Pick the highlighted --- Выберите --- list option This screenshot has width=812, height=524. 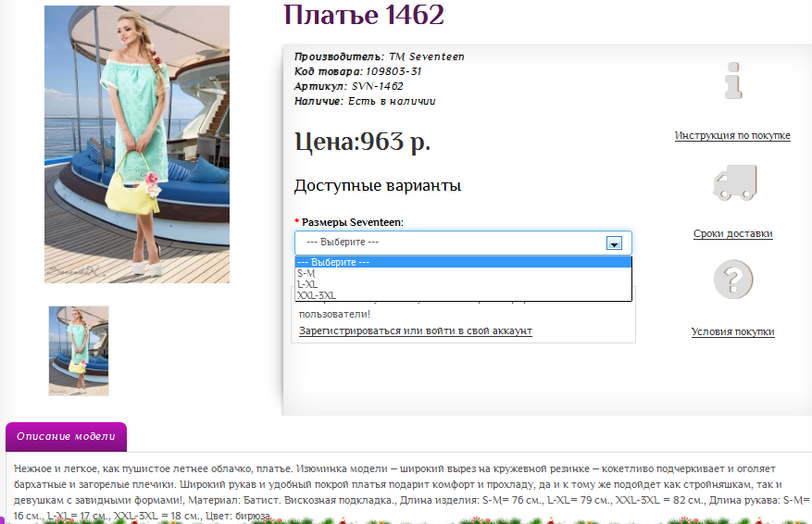pyautogui.click(x=333, y=262)
